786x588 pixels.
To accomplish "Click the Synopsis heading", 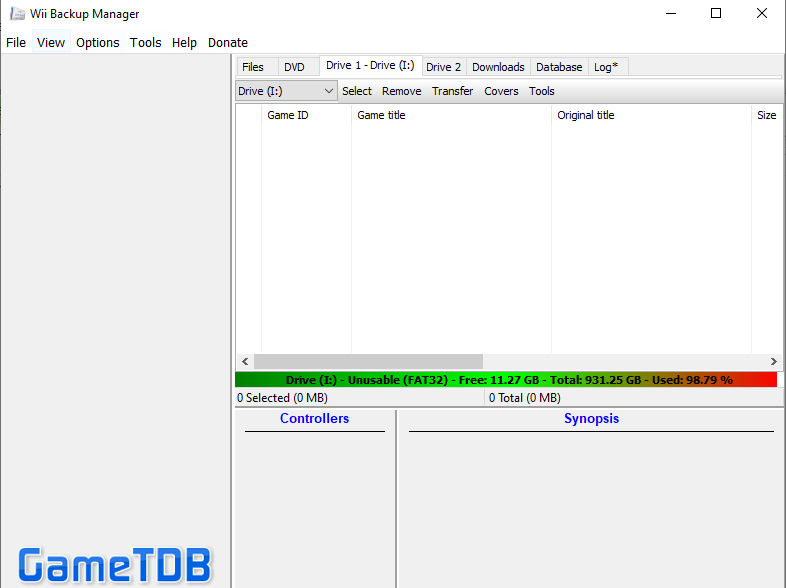I will click(x=592, y=419).
